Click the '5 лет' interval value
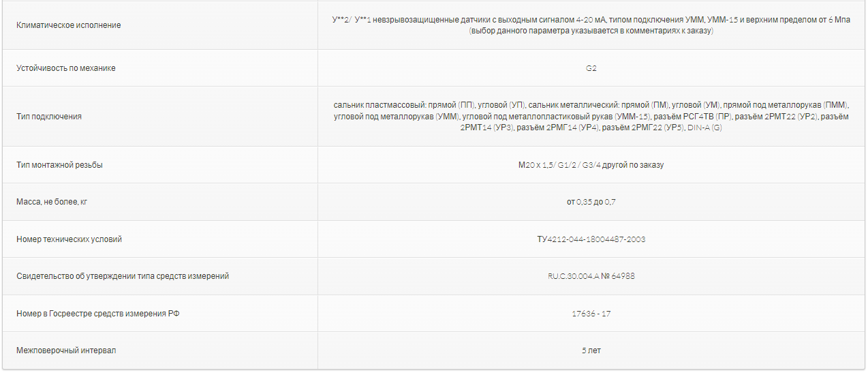 coord(591,350)
